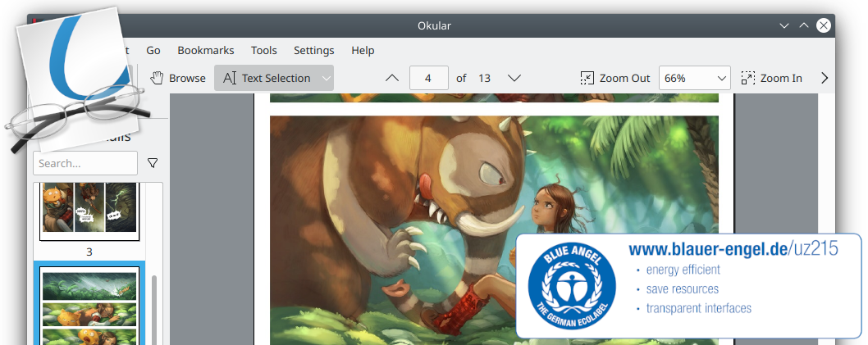Open the www.blauer-engel.de/uz215 link
Screen dimensions: 868x345
tap(733, 249)
